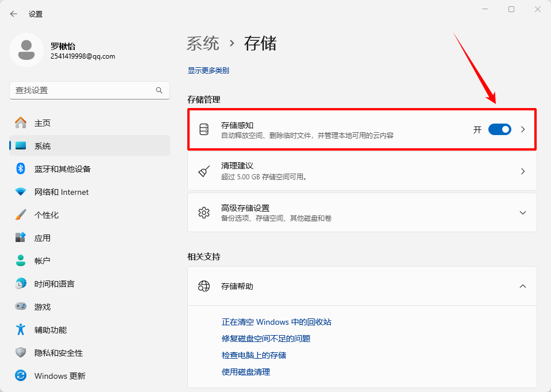Click the Apps icon in the sidebar
Image resolution: width=551 pixels, height=392 pixels.
pos(21,237)
